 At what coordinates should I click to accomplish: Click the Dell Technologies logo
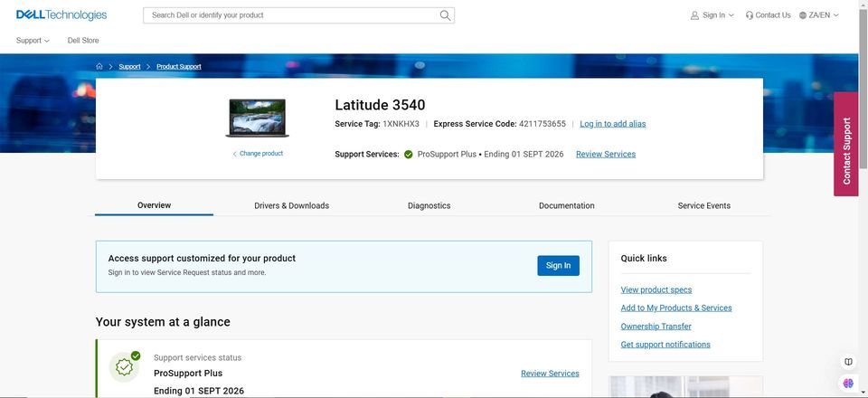(x=61, y=15)
